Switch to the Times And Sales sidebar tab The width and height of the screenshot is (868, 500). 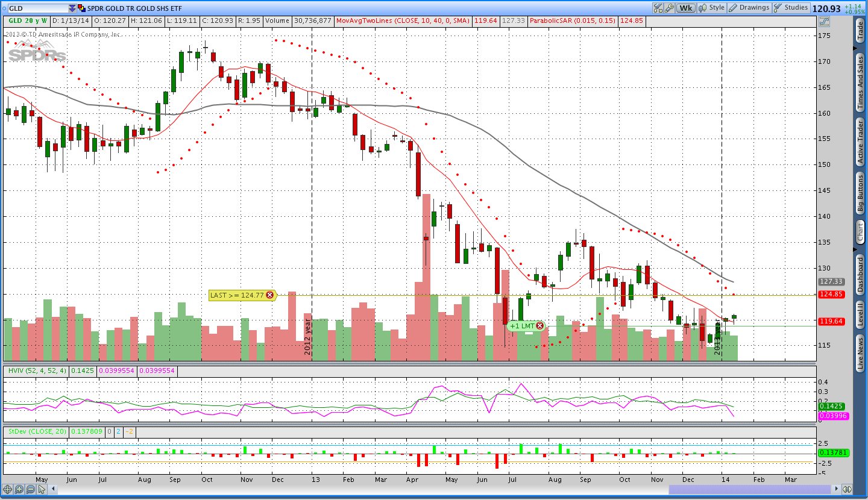tap(860, 82)
